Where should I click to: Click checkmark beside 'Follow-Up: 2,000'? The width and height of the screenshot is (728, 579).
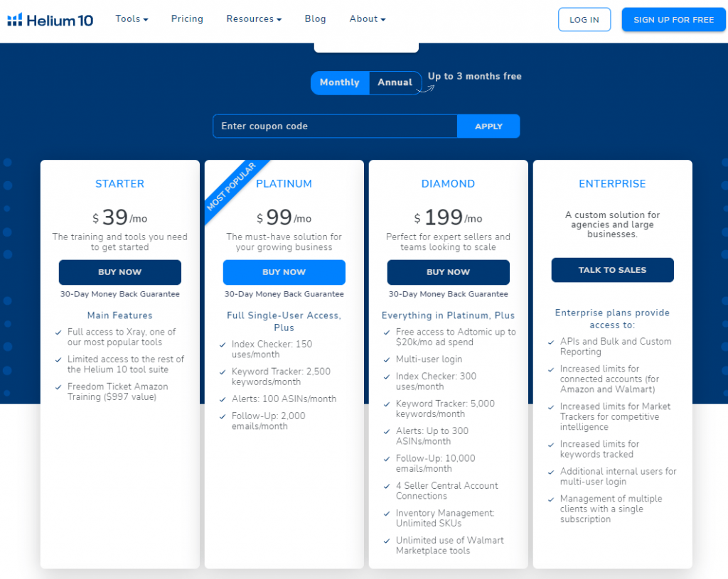click(223, 416)
